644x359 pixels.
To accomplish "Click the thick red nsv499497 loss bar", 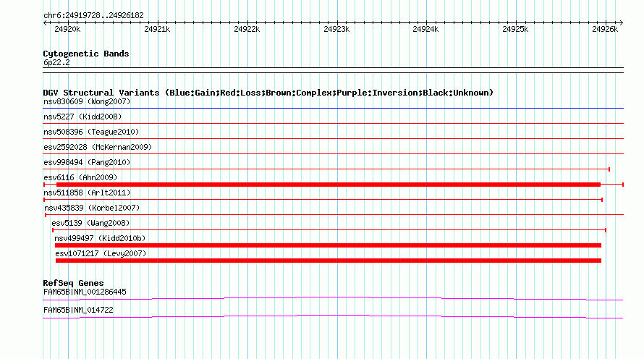I will (x=329, y=245).
